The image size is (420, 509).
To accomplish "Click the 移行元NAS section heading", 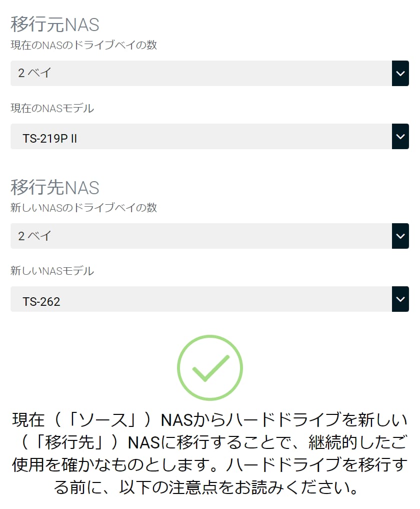I will click(55, 24).
